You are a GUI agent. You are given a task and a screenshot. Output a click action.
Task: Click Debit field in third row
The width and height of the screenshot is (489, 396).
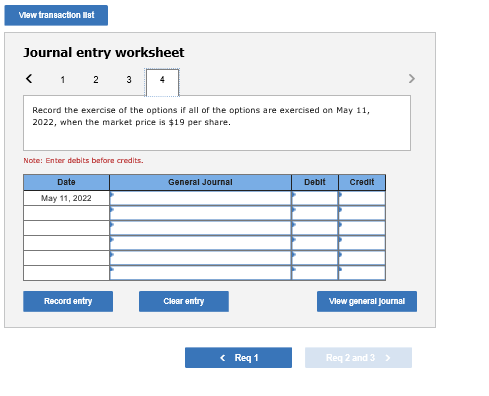click(315, 228)
